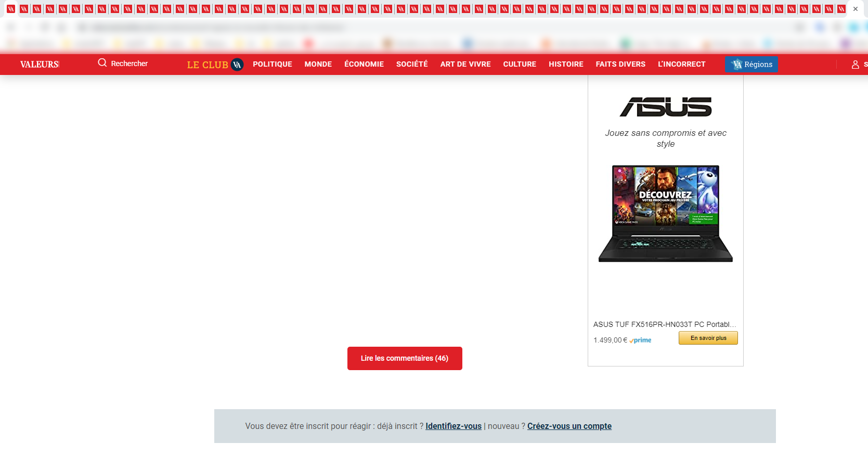Click the search magnifier icon
This screenshot has height=468, width=868.
102,63
